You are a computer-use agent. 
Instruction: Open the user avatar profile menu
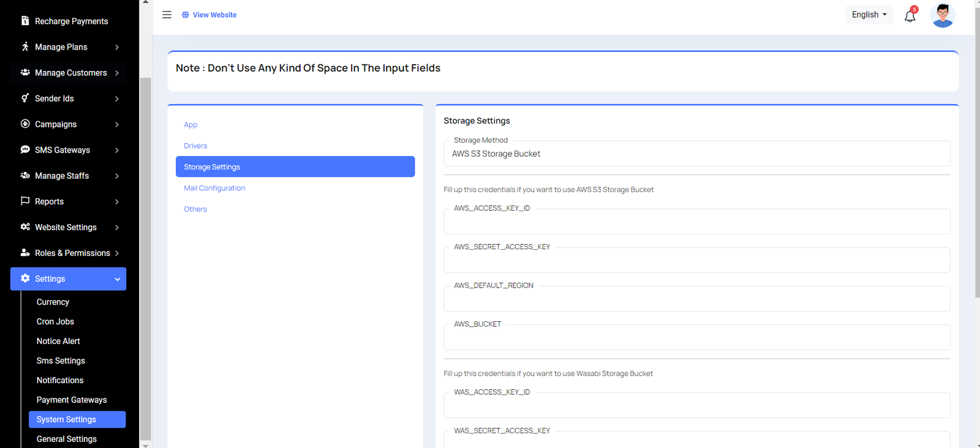943,15
